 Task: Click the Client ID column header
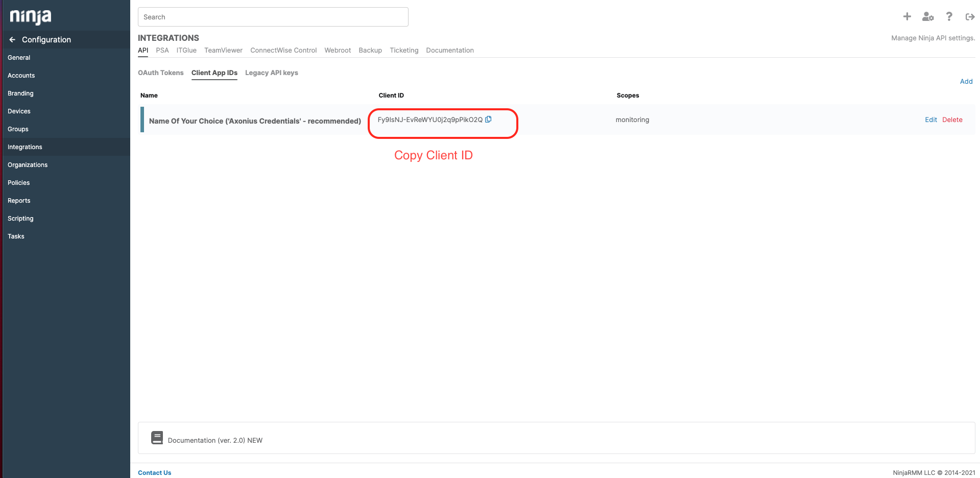coord(391,95)
